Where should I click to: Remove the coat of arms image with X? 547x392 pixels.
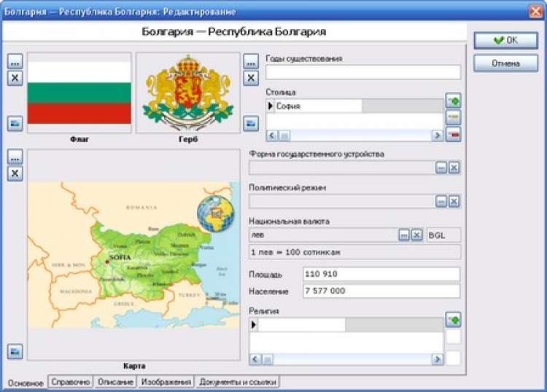[251, 78]
